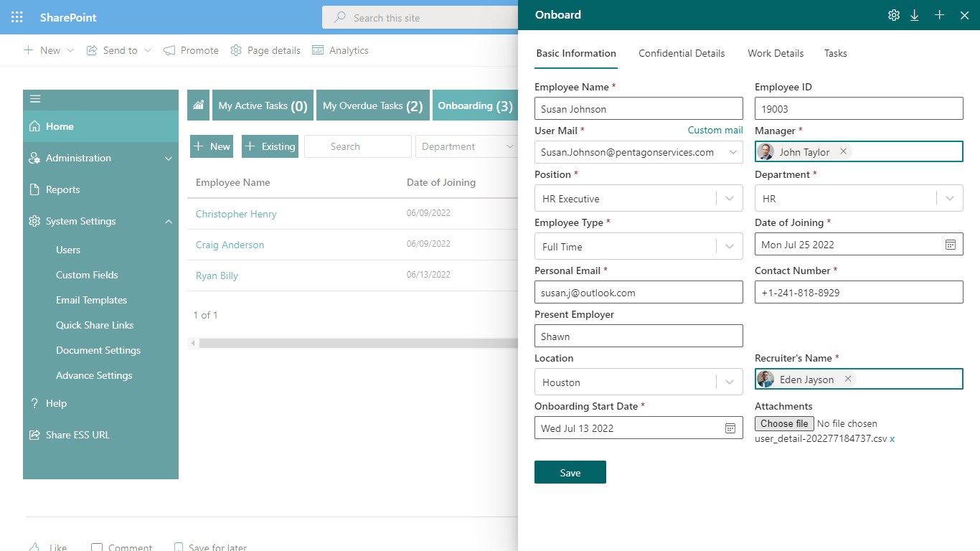This screenshot has width=980, height=551.
Task: Collapse sidebar with the hamburger menu icon
Action: click(35, 99)
